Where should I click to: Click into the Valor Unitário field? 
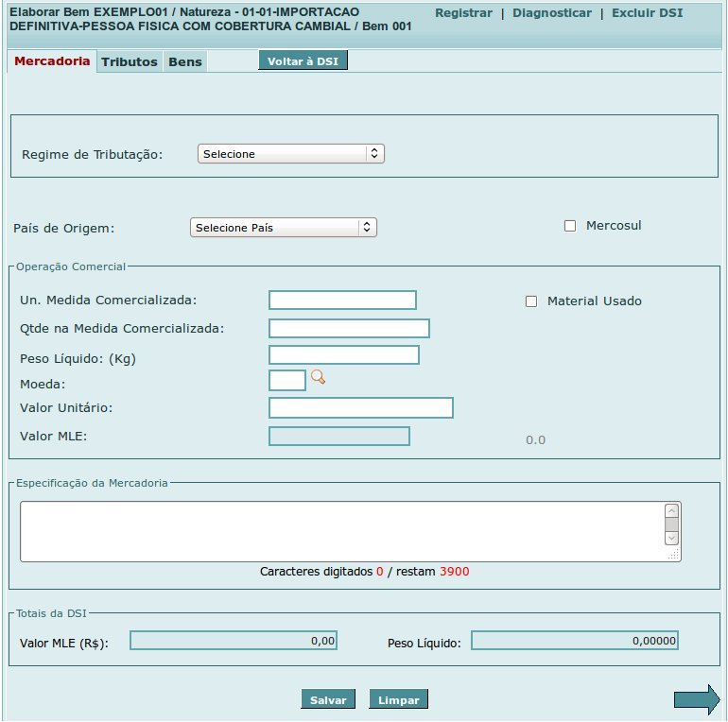point(360,408)
